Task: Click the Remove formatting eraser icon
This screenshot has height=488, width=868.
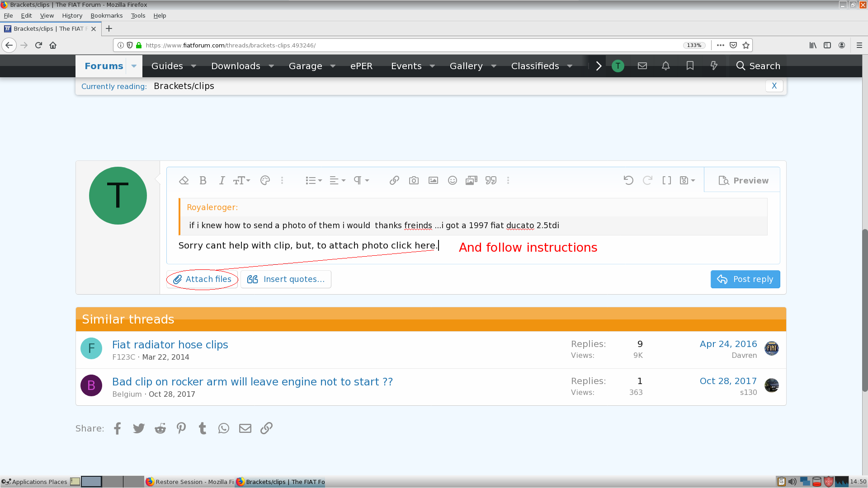Action: [184, 180]
